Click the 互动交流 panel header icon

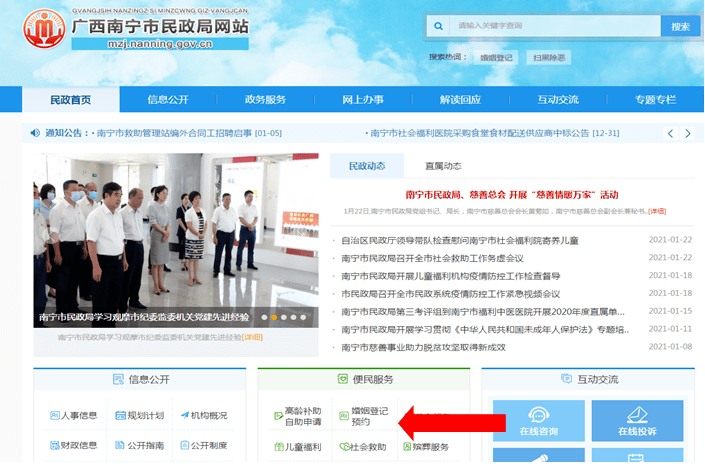(x=567, y=379)
